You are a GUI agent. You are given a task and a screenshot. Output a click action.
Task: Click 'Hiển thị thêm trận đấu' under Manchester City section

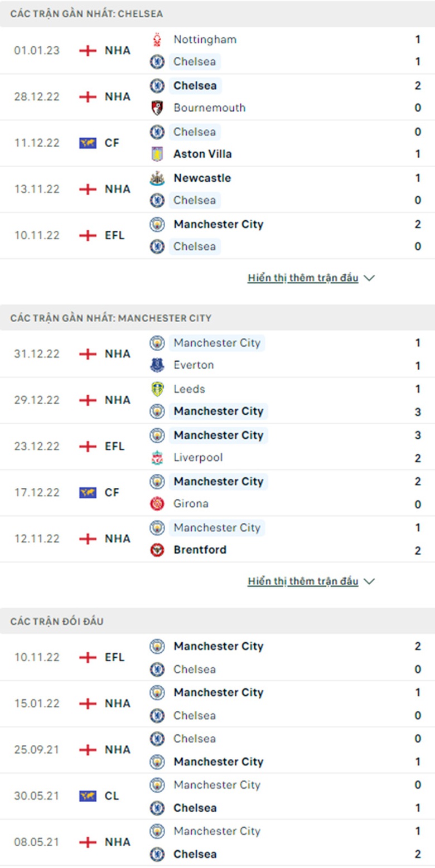303,581
